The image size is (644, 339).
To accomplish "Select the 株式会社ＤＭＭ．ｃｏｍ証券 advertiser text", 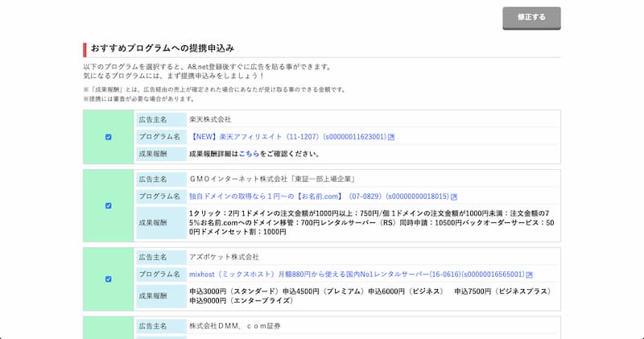I will (235, 326).
